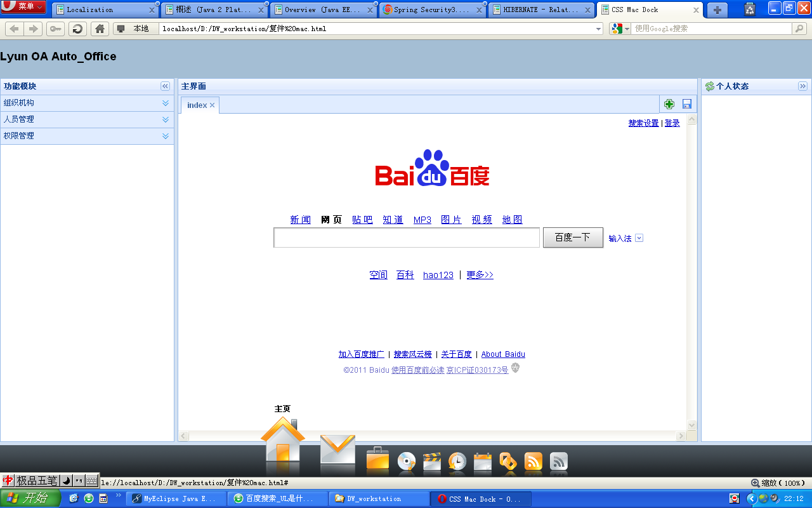This screenshot has height=508, width=812.
Task: Expand the 组织机构 section
Action: pos(166,103)
